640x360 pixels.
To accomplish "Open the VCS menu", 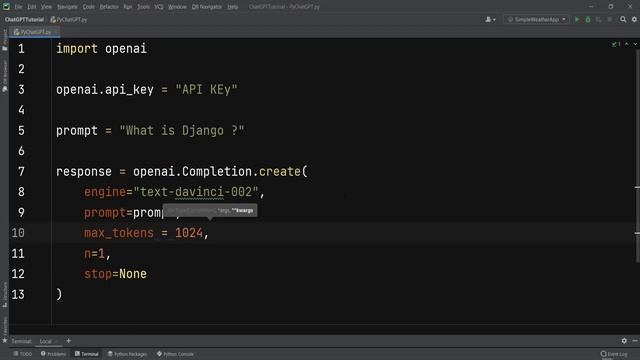I will (x=159, y=7).
